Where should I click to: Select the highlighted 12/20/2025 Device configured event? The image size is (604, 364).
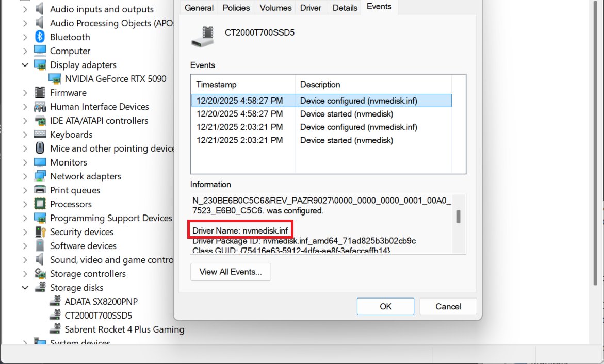(321, 101)
